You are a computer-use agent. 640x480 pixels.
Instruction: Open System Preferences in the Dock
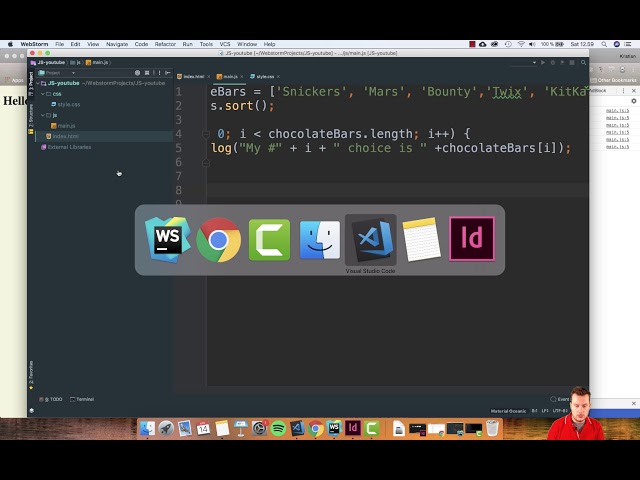point(259,429)
